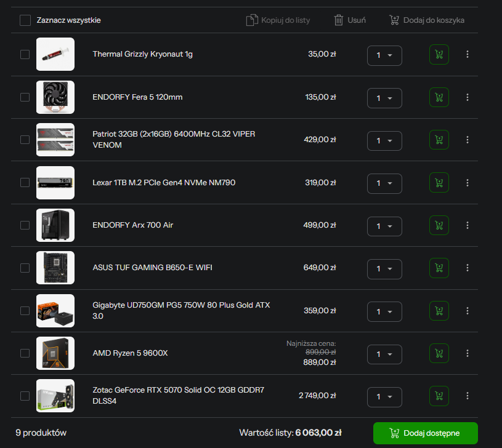
Task: Select the ENDORFY Arx 700 Air checkbox
Action: click(25, 225)
